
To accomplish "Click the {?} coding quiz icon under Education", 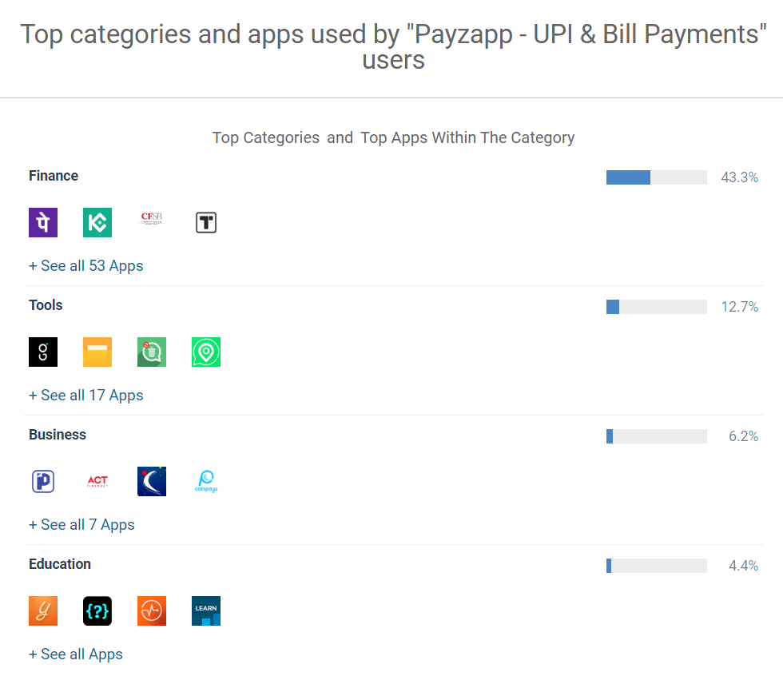I will click(x=97, y=611).
